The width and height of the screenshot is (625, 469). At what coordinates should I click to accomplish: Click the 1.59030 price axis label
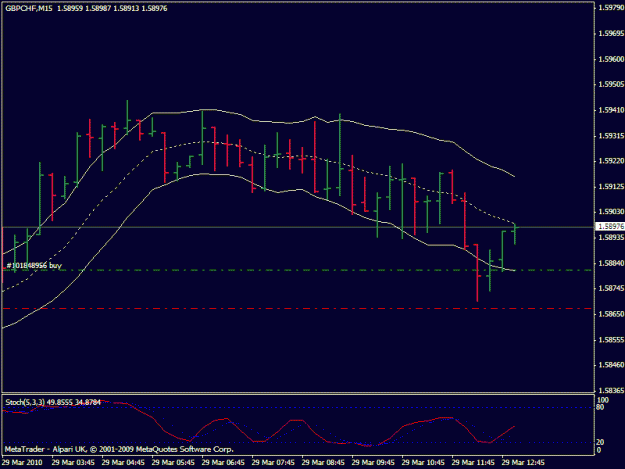[x=611, y=212]
